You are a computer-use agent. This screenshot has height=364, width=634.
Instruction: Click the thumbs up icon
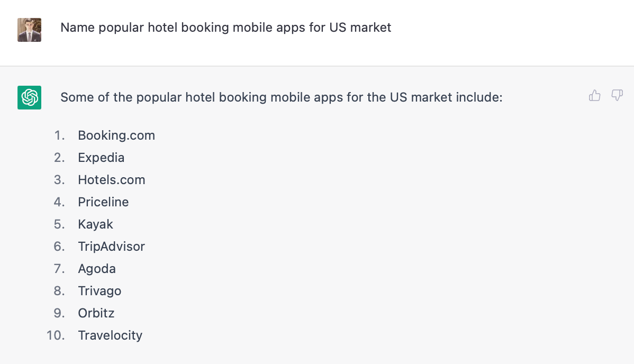(595, 96)
